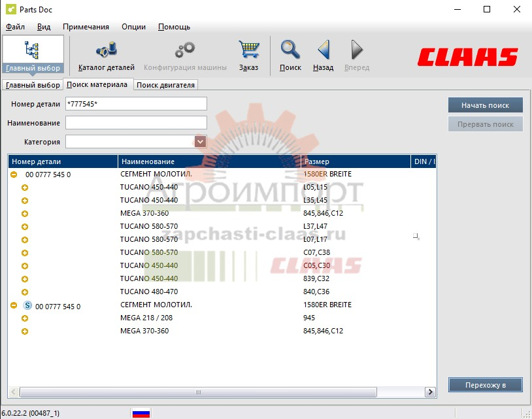Switch to the Главный выбор tab
Viewport: 532px width, 419px height.
33,85
